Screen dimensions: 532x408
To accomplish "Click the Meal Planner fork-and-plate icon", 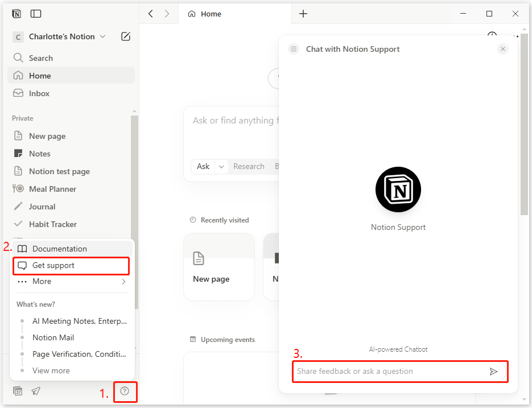I will tap(18, 188).
